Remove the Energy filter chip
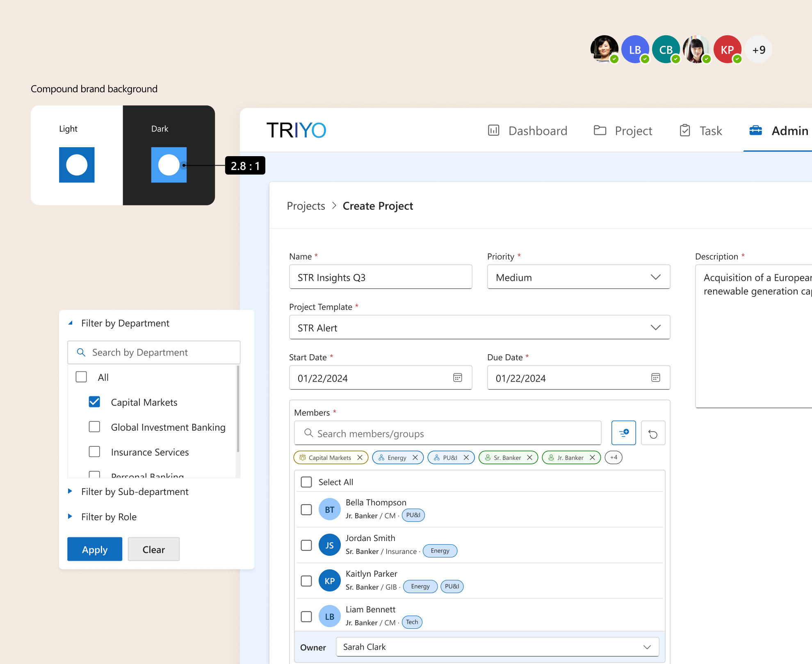 pyautogui.click(x=415, y=457)
